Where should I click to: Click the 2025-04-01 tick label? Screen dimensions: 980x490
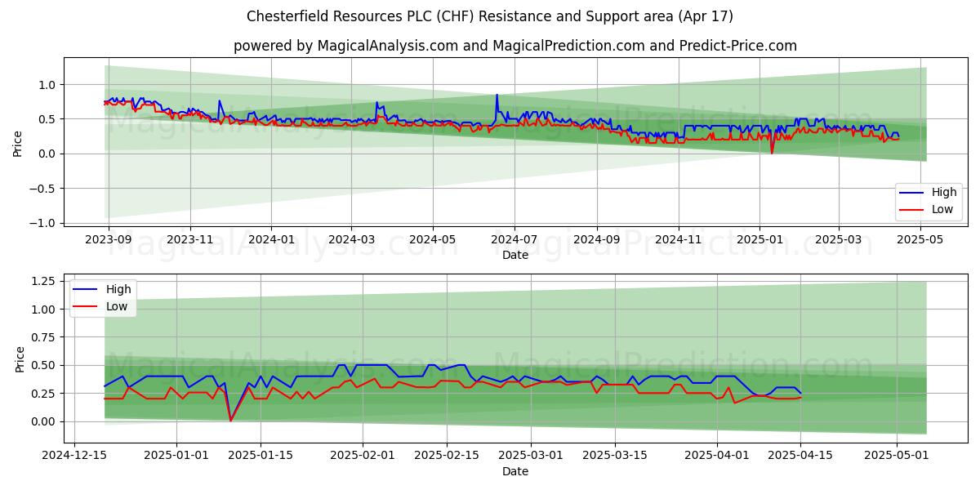(x=717, y=456)
